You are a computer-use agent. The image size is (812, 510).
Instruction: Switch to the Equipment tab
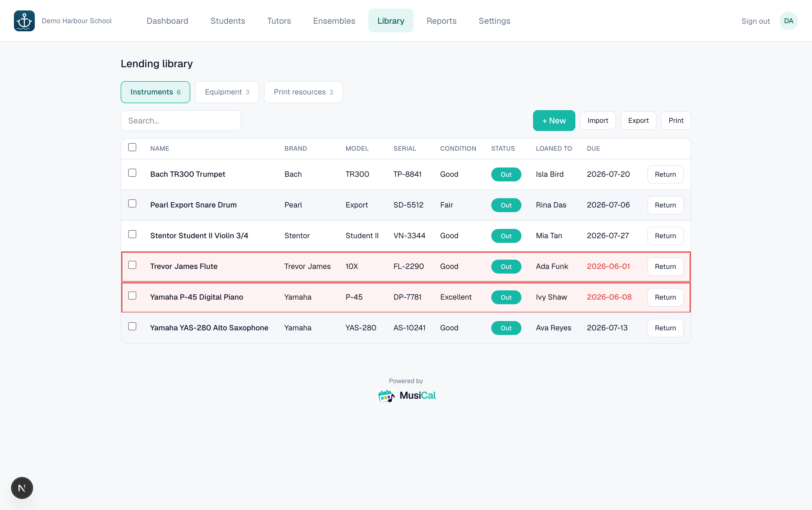pos(227,92)
